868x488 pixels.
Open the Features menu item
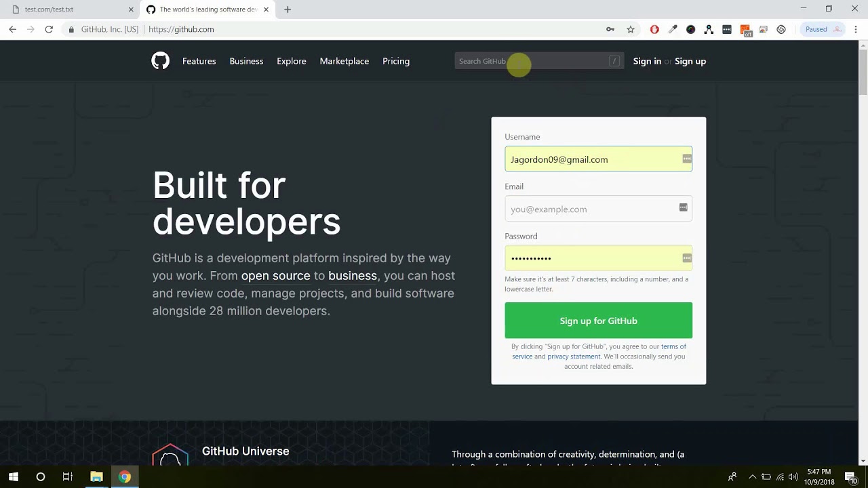[x=199, y=61]
